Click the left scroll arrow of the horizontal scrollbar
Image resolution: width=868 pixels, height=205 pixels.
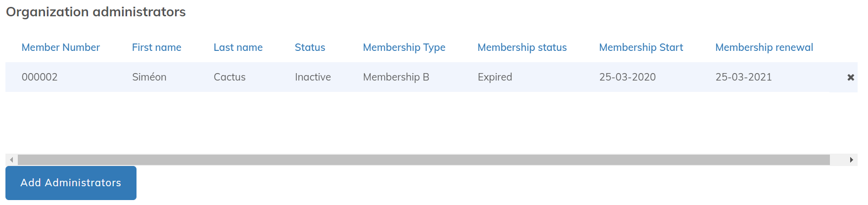click(x=11, y=160)
